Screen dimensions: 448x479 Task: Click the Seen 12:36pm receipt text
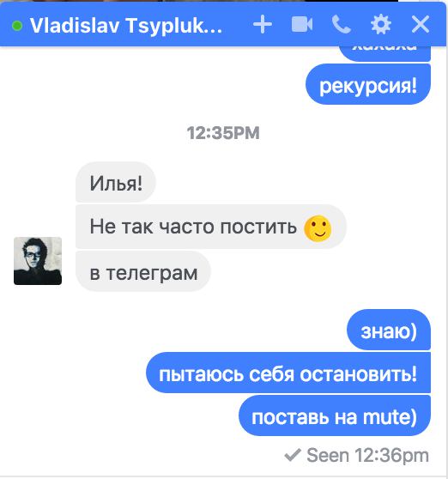click(x=367, y=456)
